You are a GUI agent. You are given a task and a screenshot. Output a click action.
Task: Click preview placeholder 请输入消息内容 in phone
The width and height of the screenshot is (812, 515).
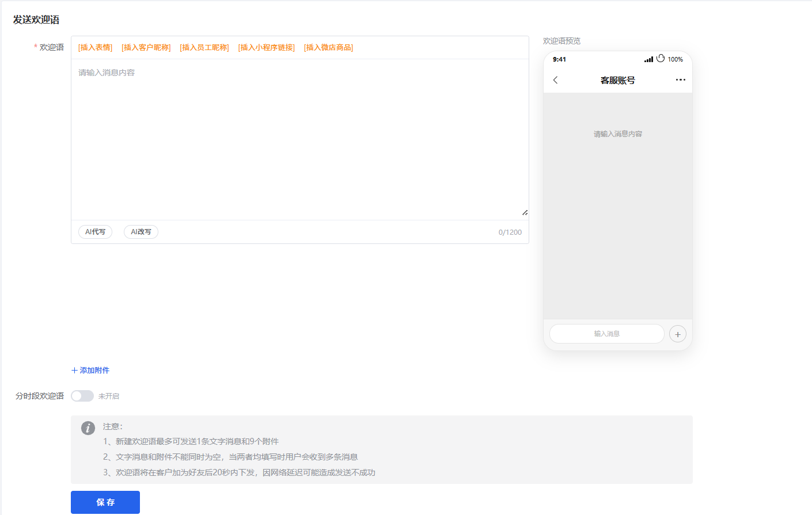(x=618, y=134)
